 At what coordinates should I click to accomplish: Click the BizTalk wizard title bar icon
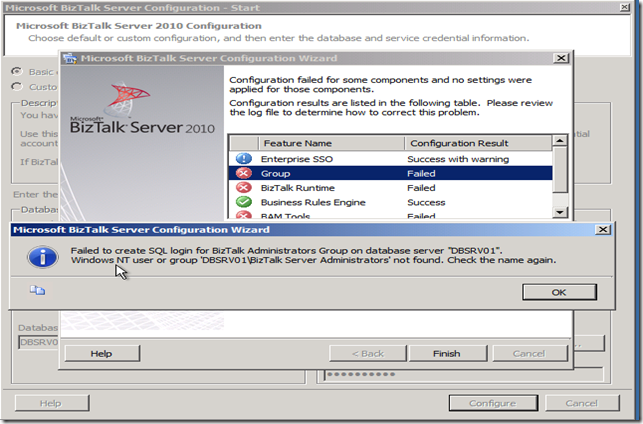pos(70,58)
